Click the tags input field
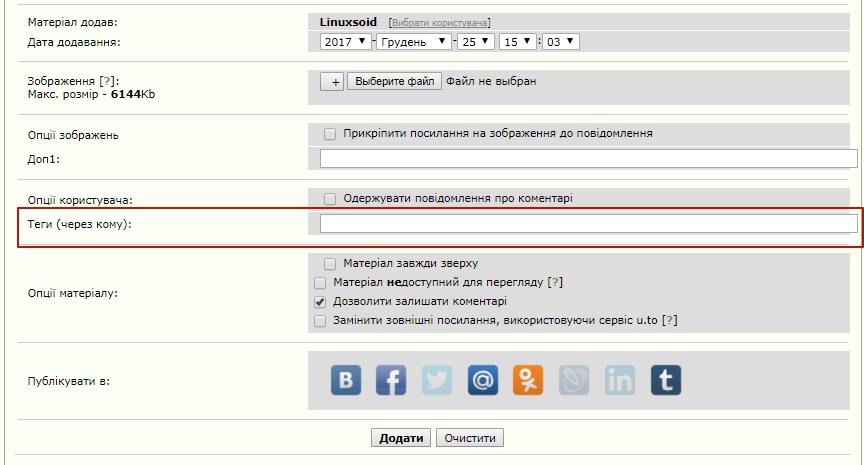 click(x=588, y=224)
